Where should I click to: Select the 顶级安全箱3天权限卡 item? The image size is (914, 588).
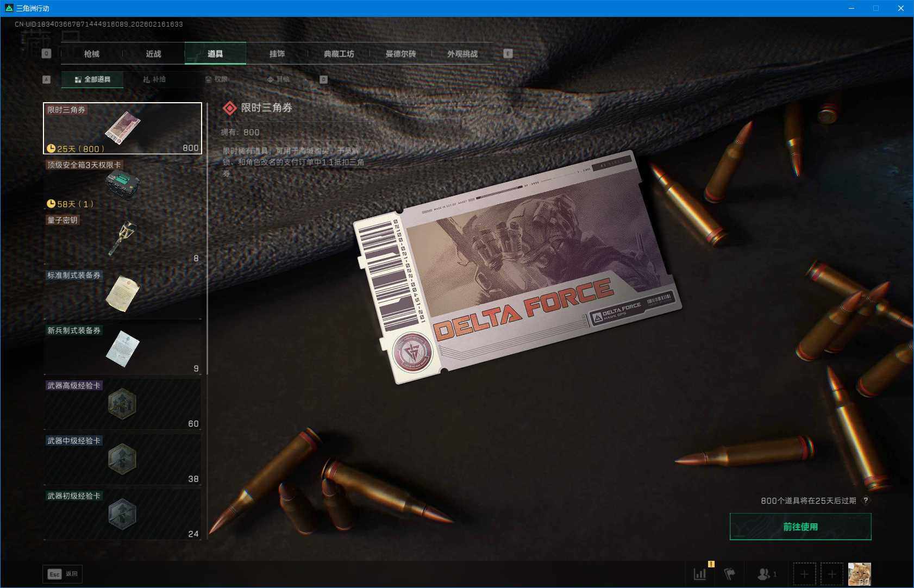122,184
